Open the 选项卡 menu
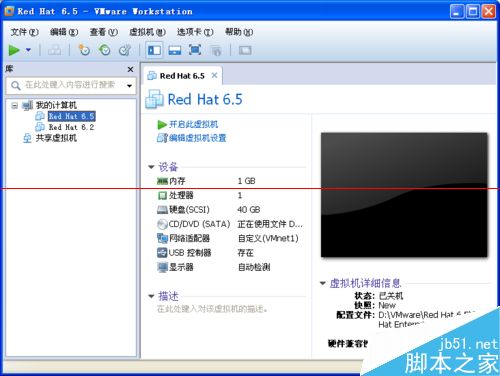The height and width of the screenshot is (376, 500). (x=195, y=32)
